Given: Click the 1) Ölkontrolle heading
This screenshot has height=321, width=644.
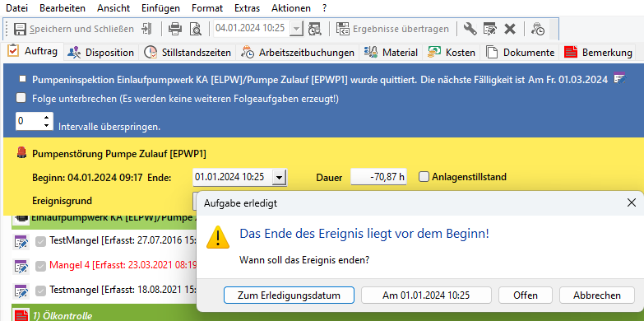Looking at the screenshot, I should (63, 316).
